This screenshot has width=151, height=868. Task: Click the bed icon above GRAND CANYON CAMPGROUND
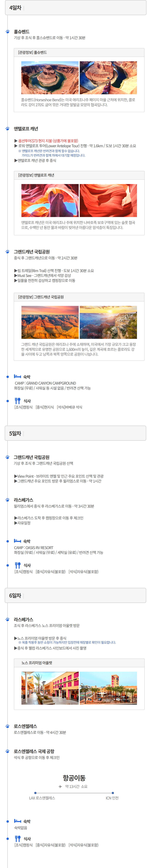tap(18, 376)
